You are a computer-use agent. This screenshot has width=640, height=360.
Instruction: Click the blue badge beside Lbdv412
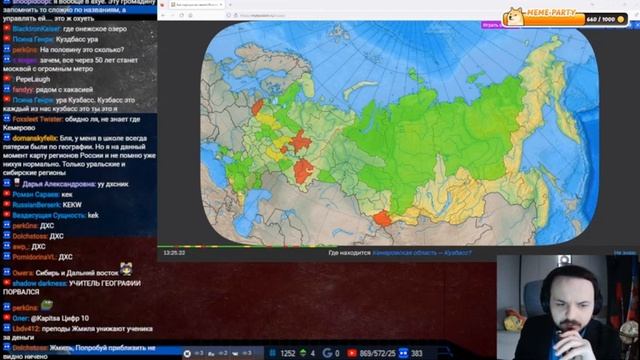tap(7, 328)
